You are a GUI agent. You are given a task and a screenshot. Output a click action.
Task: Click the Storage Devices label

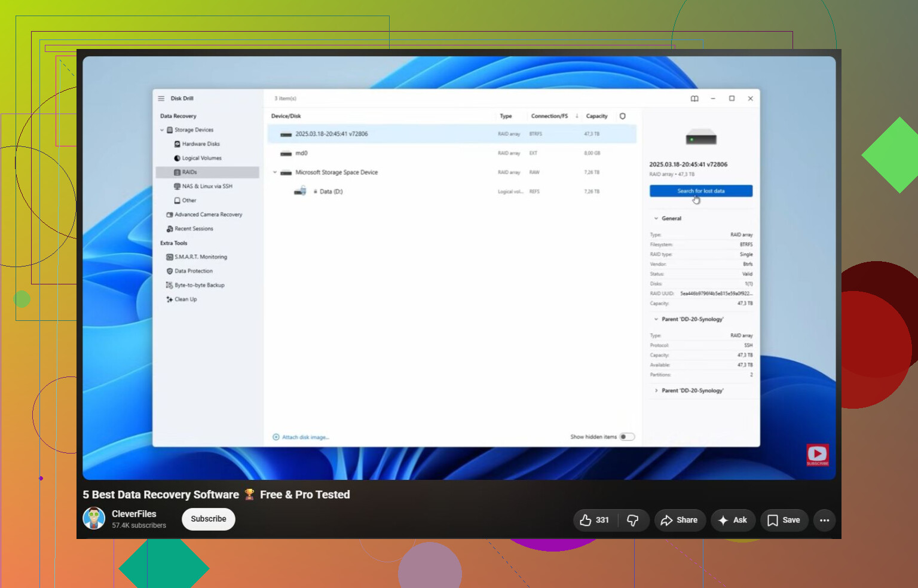(194, 130)
